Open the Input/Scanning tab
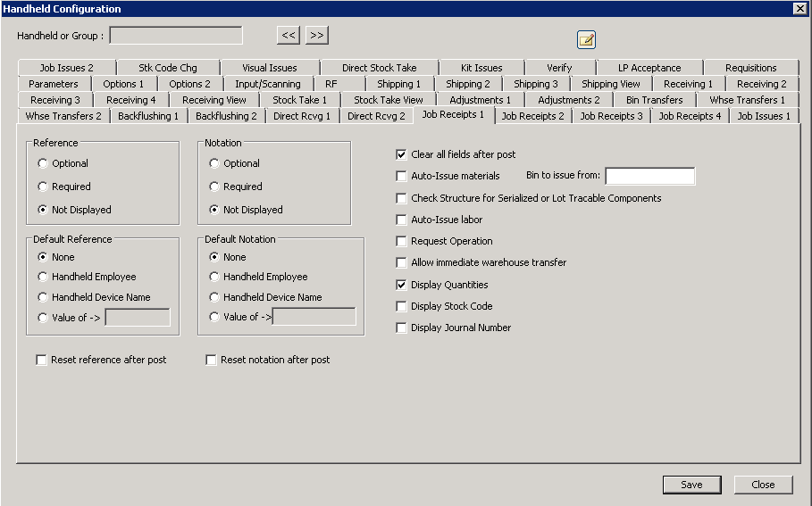This screenshot has height=506, width=812. click(x=267, y=84)
